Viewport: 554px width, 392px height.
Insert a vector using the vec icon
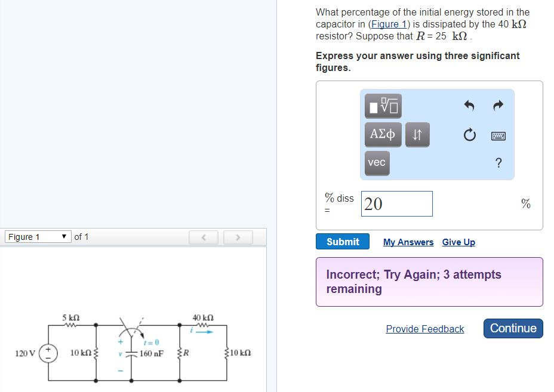[377, 162]
